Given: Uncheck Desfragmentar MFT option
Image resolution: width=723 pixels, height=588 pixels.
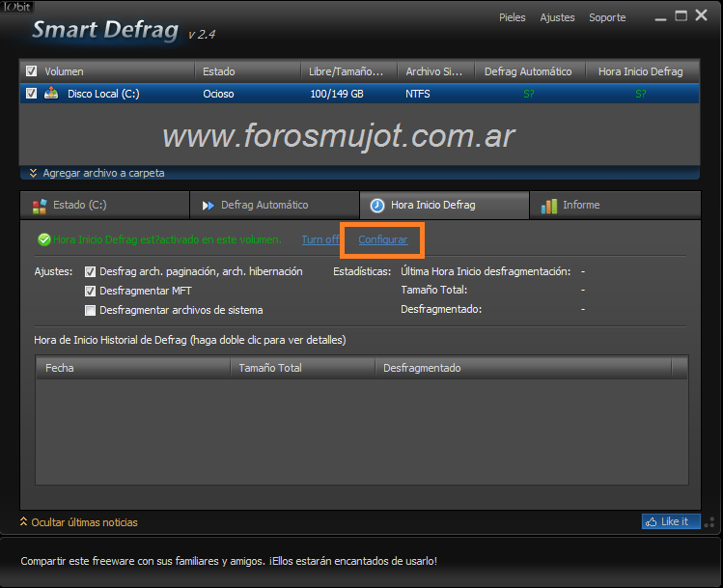Looking at the screenshot, I should [x=91, y=291].
